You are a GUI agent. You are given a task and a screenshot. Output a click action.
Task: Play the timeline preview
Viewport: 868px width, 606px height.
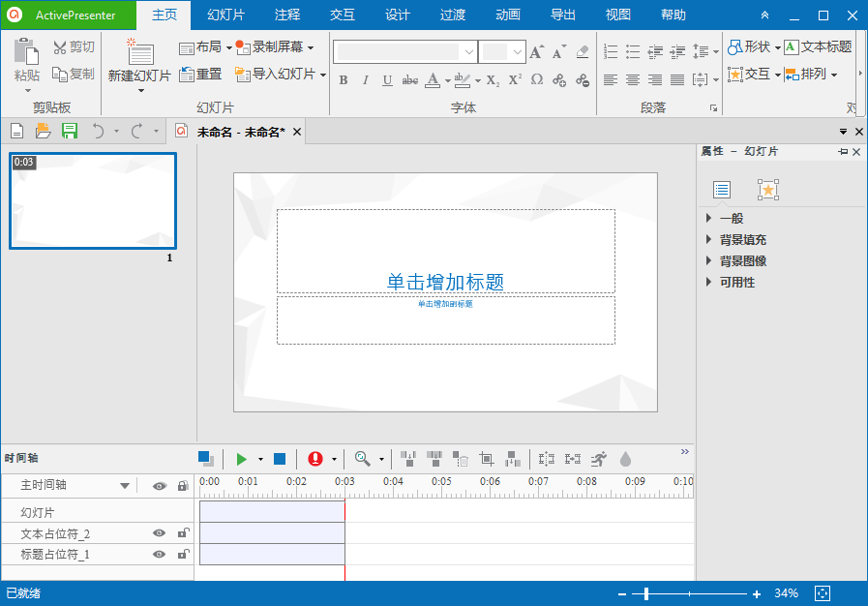coord(241,459)
